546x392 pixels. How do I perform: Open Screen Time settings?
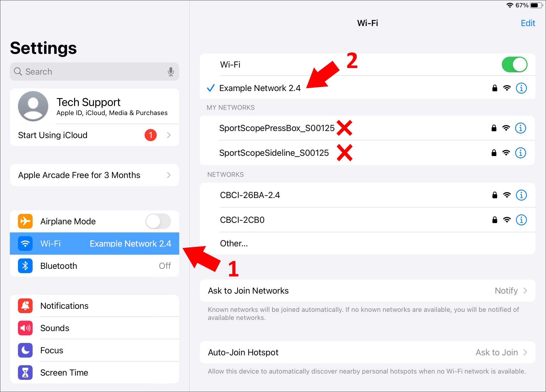tap(64, 373)
